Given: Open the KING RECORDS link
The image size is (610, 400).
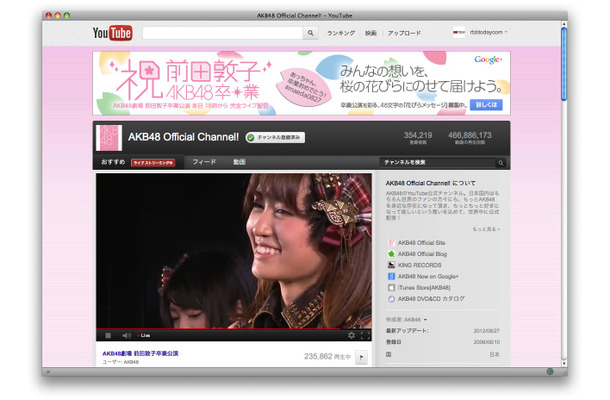Looking at the screenshot, I should point(419,265).
